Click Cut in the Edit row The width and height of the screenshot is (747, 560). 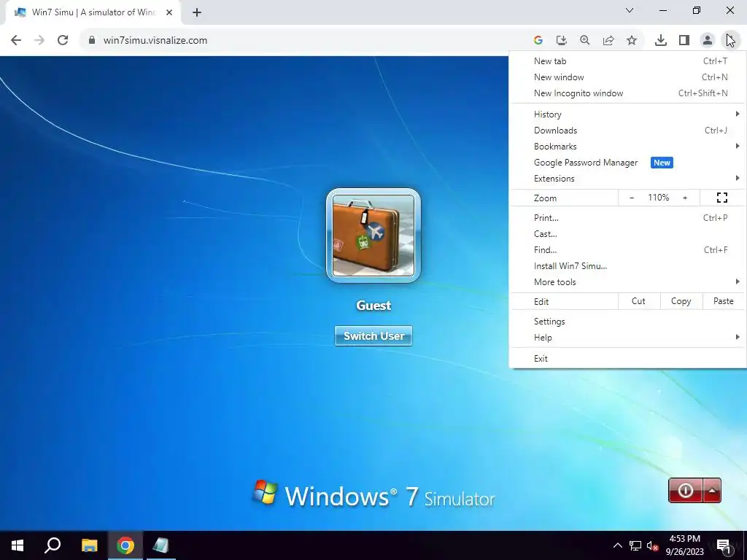639,301
